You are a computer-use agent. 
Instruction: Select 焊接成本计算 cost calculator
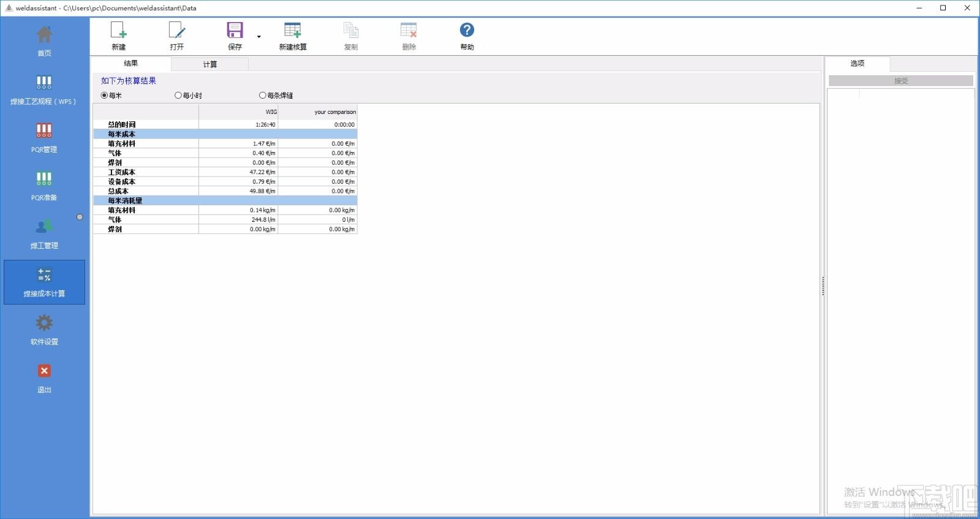44,282
